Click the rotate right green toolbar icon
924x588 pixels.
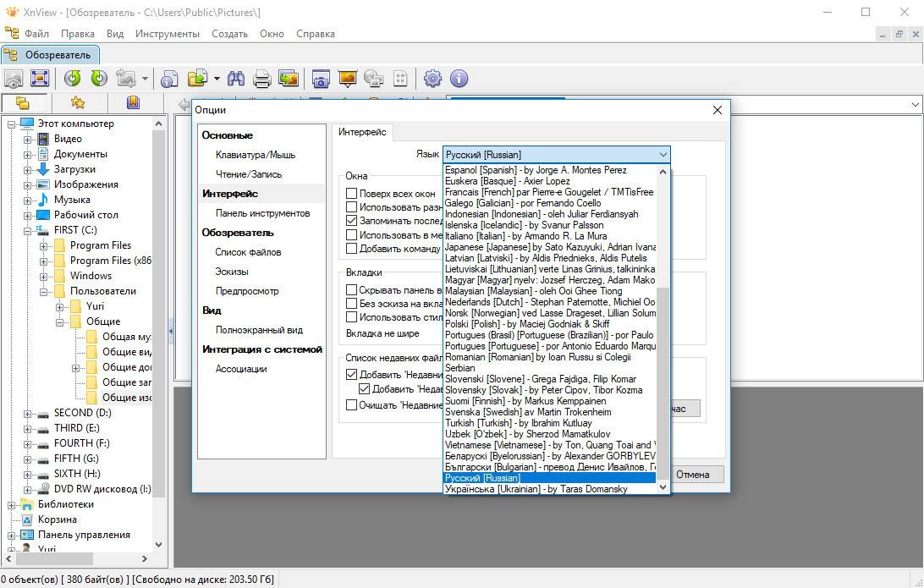99,78
